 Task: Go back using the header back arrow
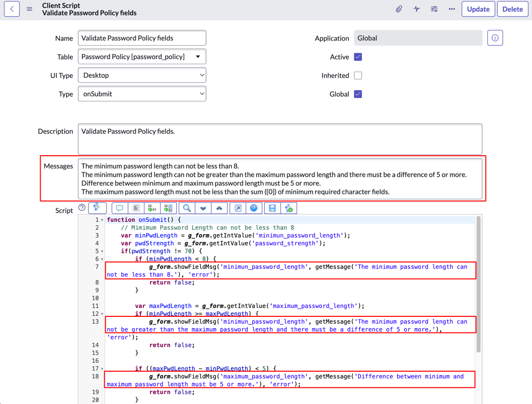12,9
